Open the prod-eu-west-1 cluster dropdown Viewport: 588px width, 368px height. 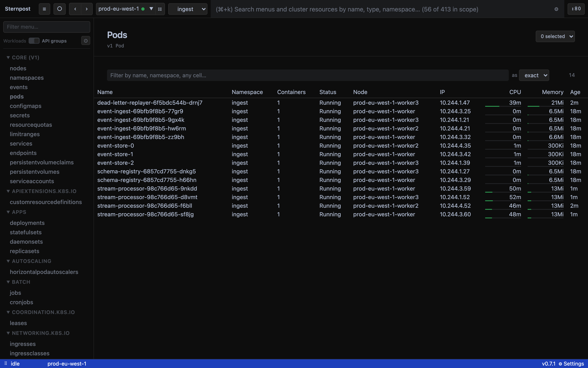(126, 9)
